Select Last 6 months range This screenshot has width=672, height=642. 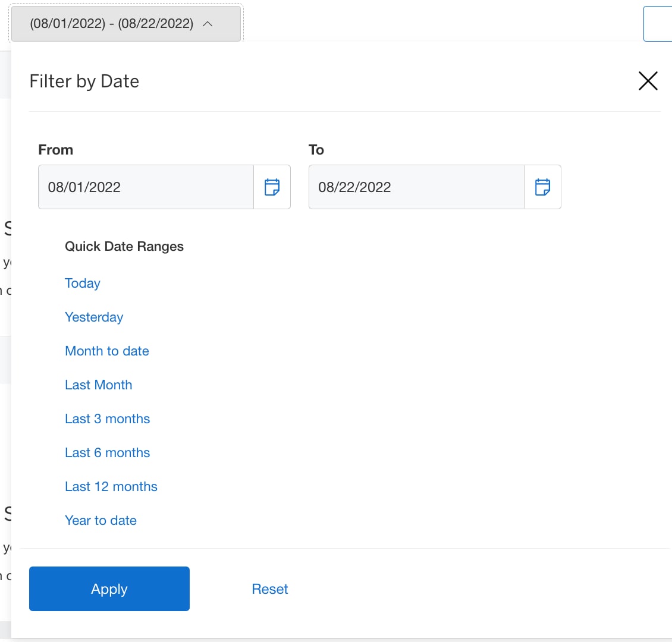pyautogui.click(x=107, y=452)
